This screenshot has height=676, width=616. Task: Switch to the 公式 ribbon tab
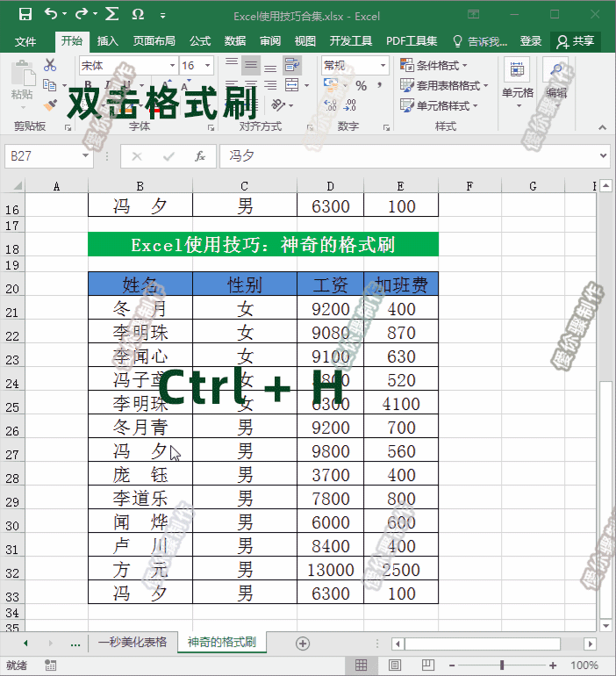click(x=200, y=41)
